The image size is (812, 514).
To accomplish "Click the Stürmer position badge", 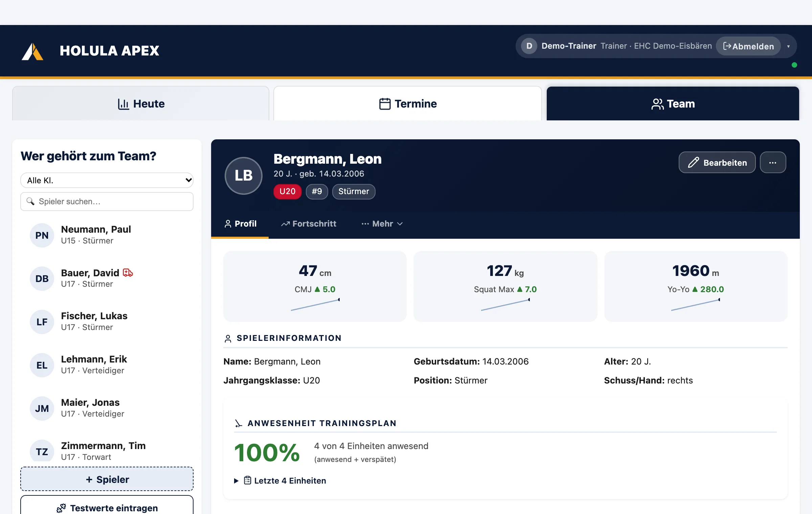I will coord(354,191).
